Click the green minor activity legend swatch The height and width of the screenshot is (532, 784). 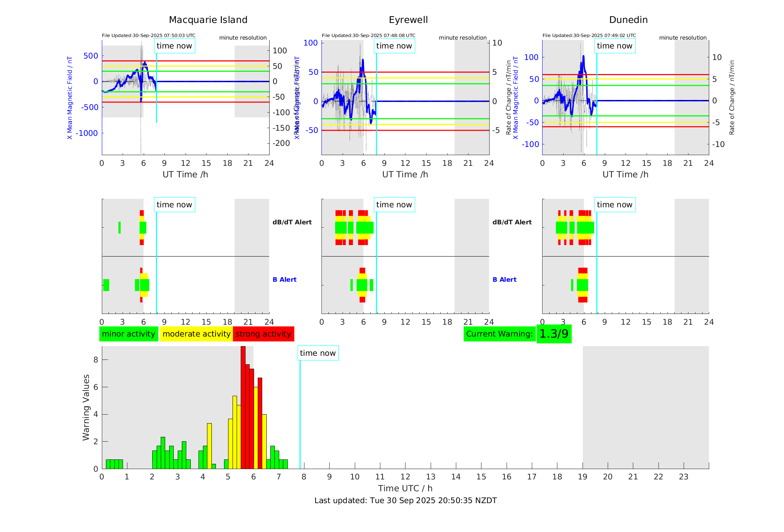point(129,334)
